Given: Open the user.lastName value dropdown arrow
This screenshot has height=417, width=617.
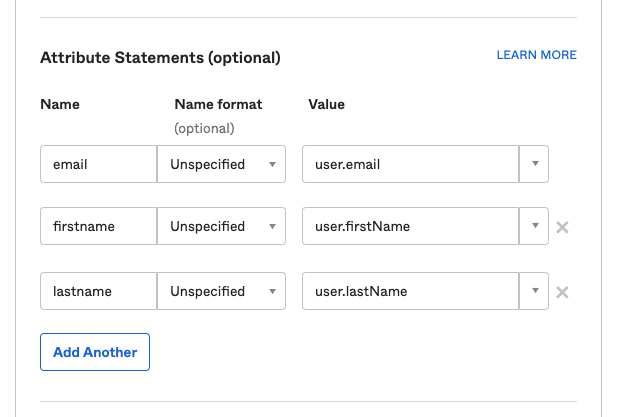Looking at the screenshot, I should tap(534, 291).
